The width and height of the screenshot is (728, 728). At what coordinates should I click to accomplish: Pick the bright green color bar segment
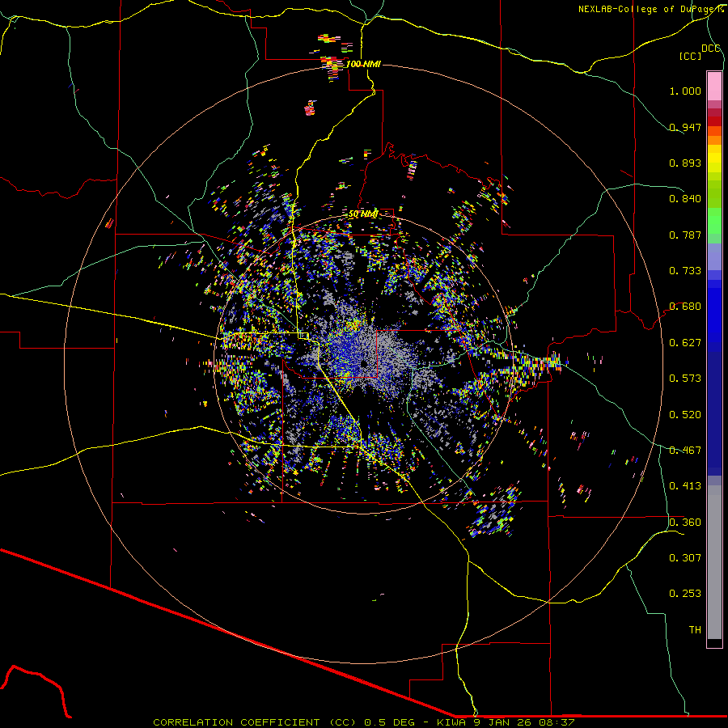point(714,221)
